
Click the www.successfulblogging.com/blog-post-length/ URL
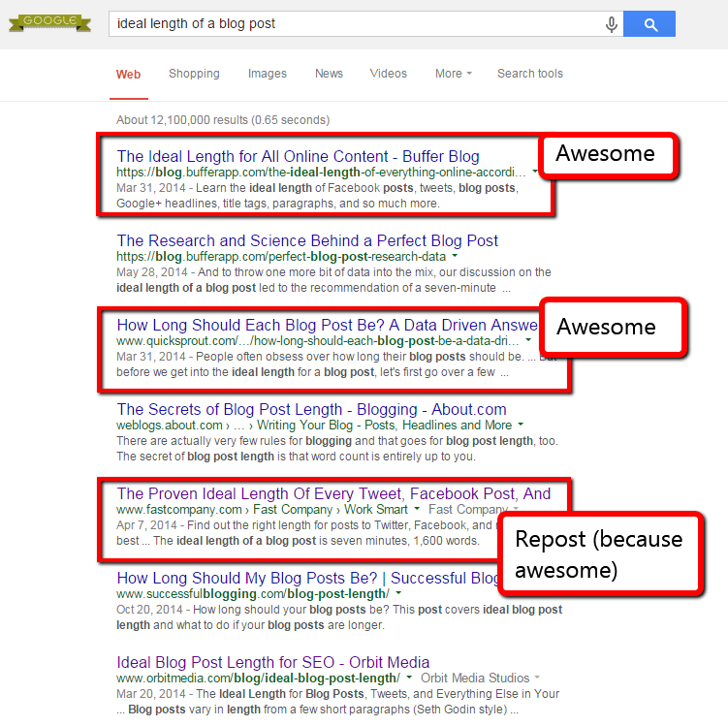coord(253,594)
